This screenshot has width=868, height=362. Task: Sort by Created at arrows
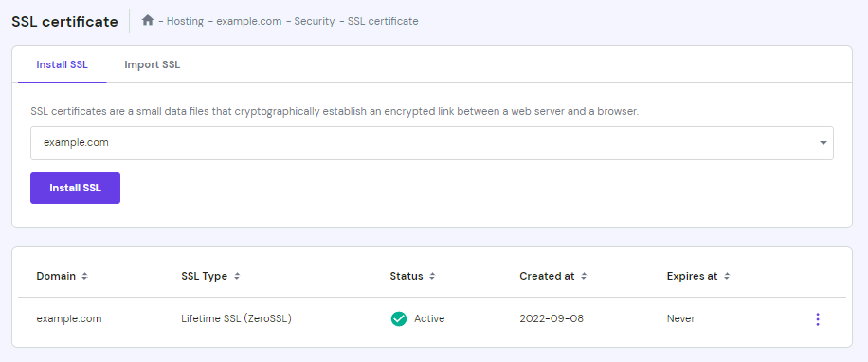pos(584,276)
